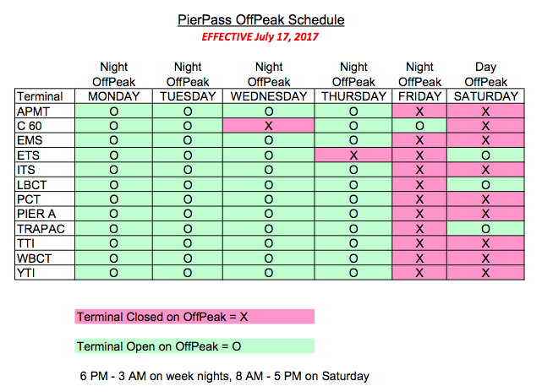Select the Terminal header cell
The image size is (542, 392).
tap(45, 96)
